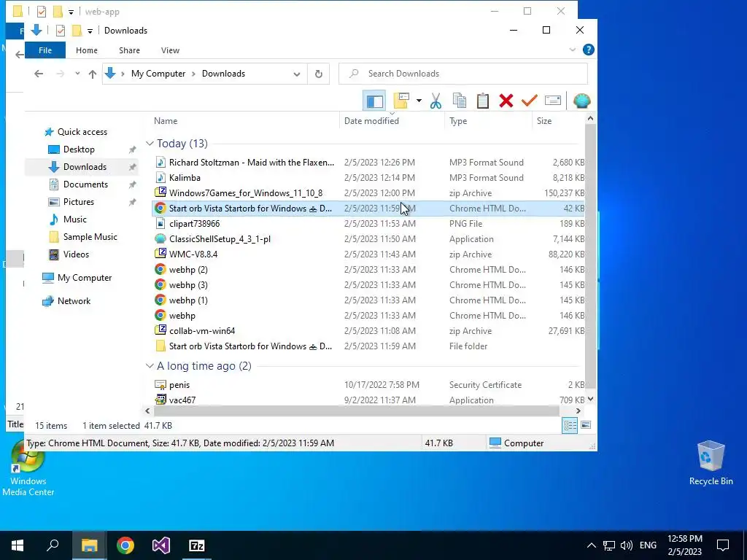Go Back in Downloads window
This screenshot has height=560, width=747.
click(39, 74)
